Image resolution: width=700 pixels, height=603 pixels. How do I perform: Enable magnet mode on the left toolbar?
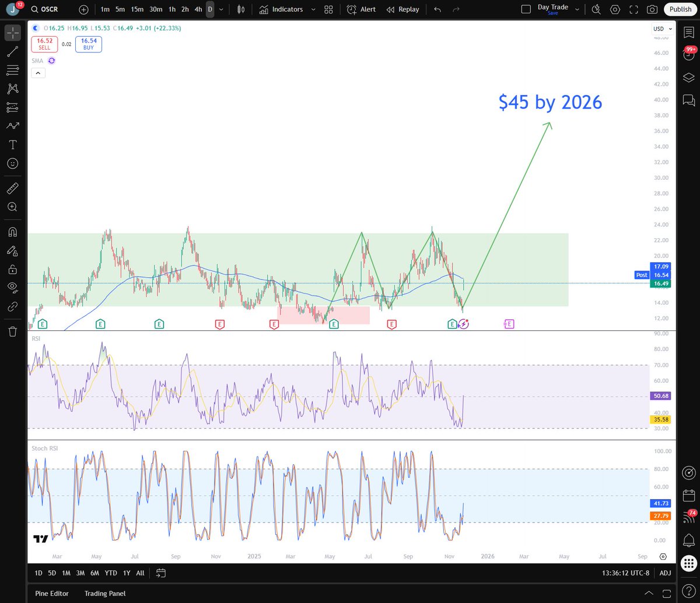coord(13,232)
